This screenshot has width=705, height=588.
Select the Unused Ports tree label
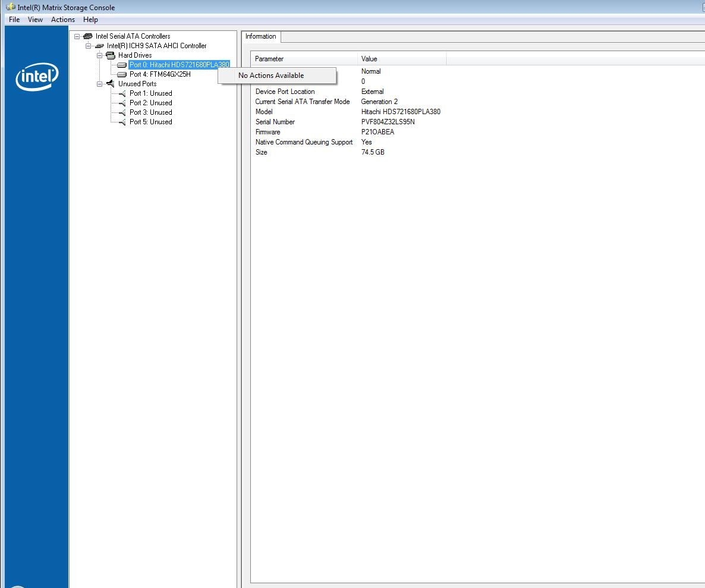click(137, 84)
